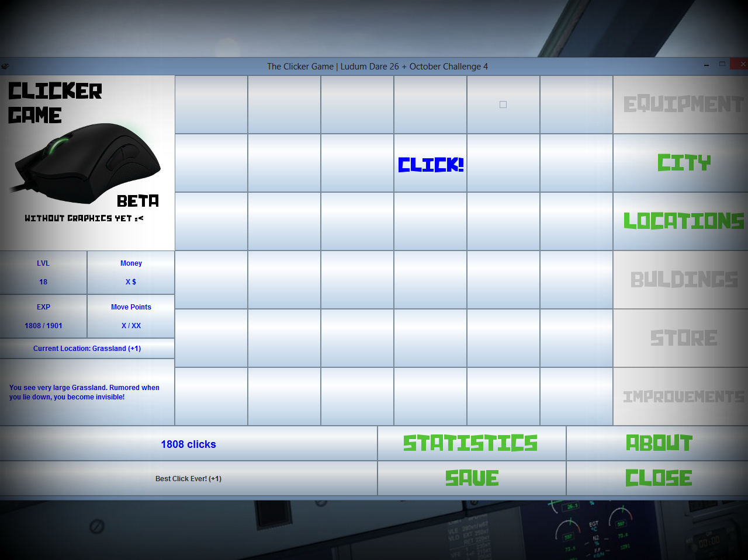Viewport: 748px width, 560px height.
Task: Open the BULDINGS menu
Action: point(683,279)
